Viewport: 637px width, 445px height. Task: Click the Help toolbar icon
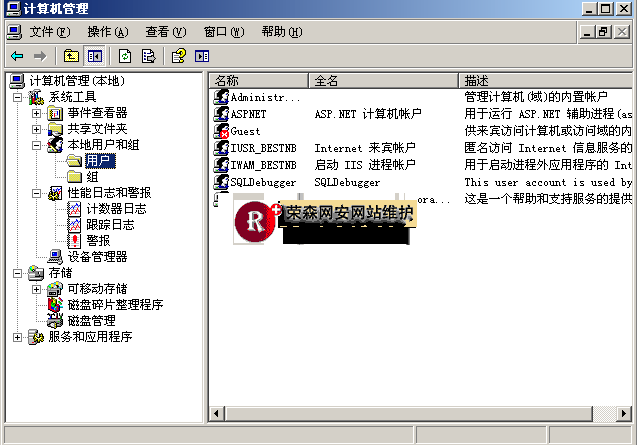(179, 56)
